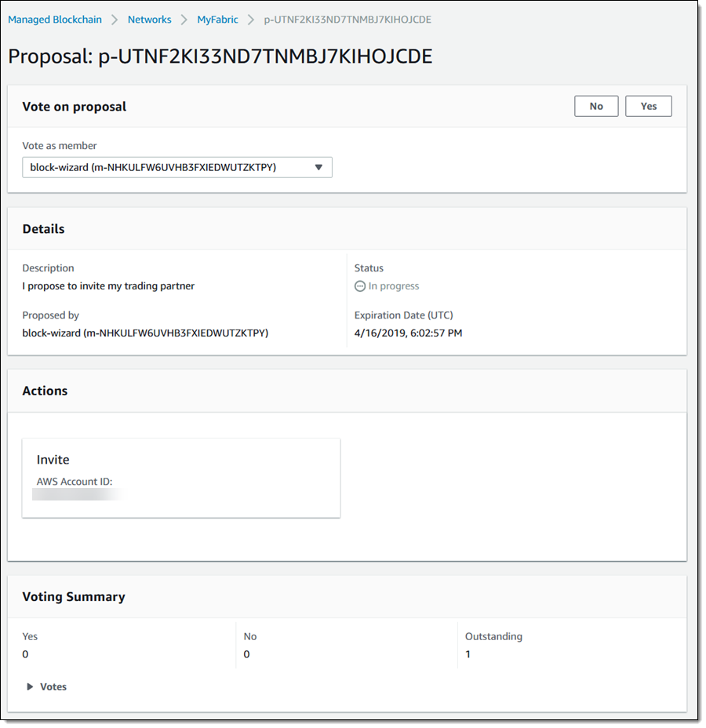Image resolution: width=706 pixels, height=728 pixels.
Task: Expand the Votes disclosure triangle
Action: click(x=30, y=686)
